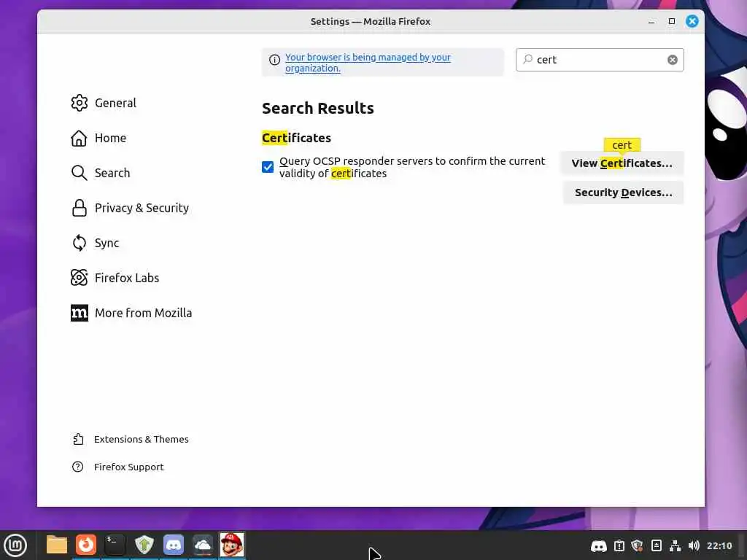Go to the Home settings category
747x560 pixels.
click(x=99, y=138)
